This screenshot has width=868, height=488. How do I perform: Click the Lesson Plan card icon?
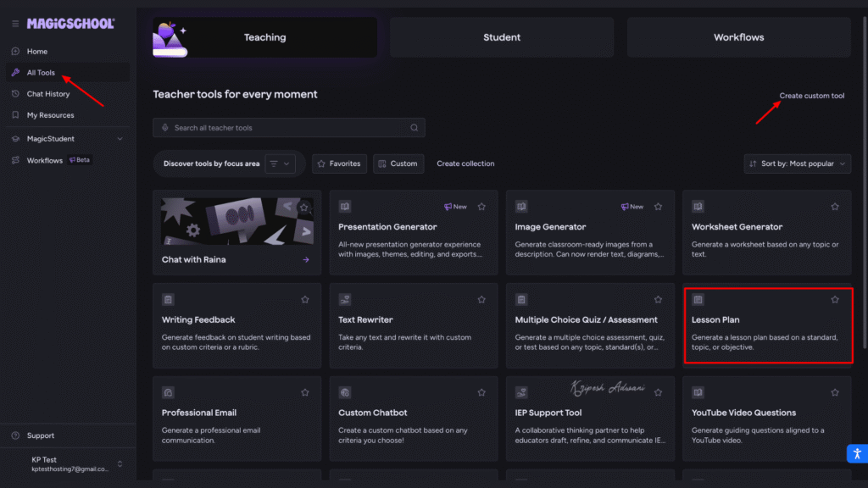point(698,299)
